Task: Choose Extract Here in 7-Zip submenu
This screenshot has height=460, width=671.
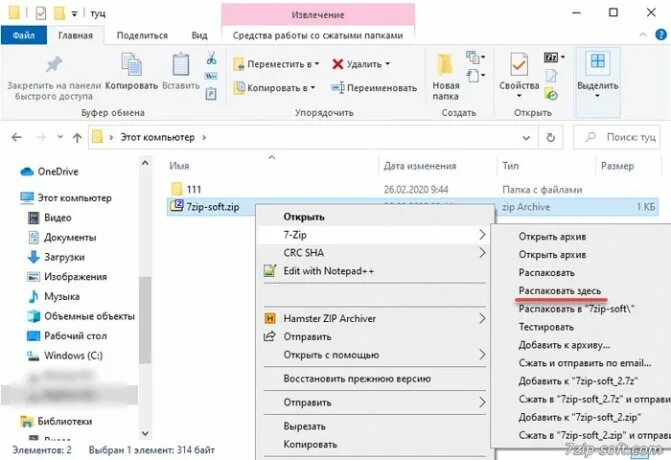Action: pyautogui.click(x=560, y=291)
